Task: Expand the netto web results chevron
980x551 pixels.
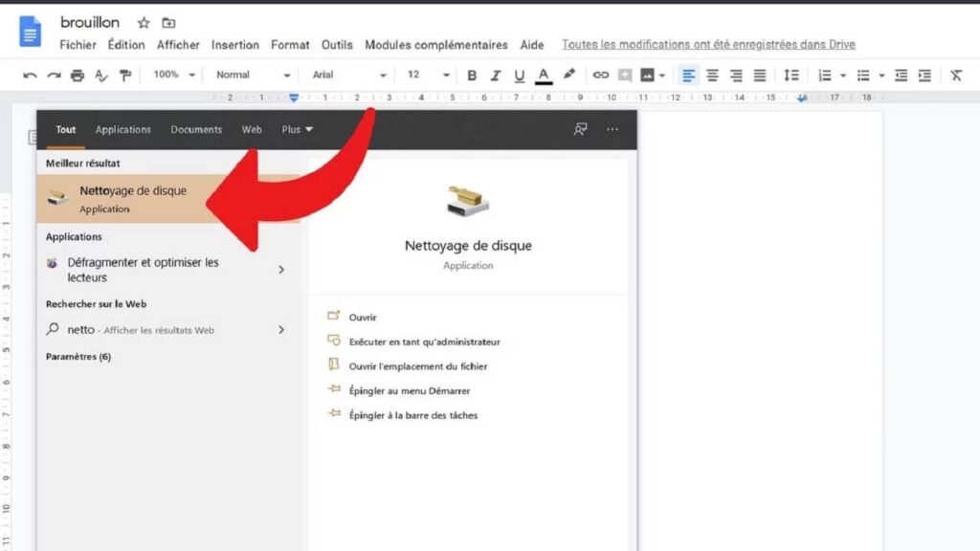Action: click(281, 330)
